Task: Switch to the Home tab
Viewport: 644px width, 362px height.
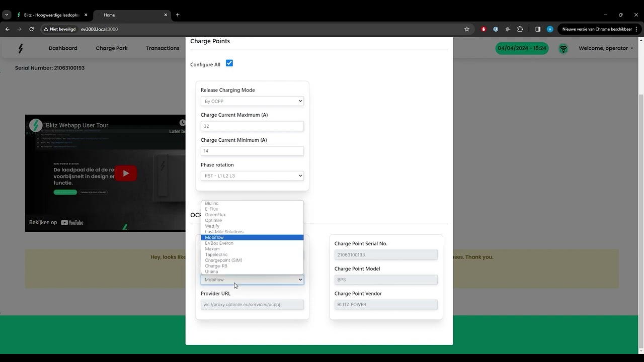Action: pyautogui.click(x=132, y=15)
